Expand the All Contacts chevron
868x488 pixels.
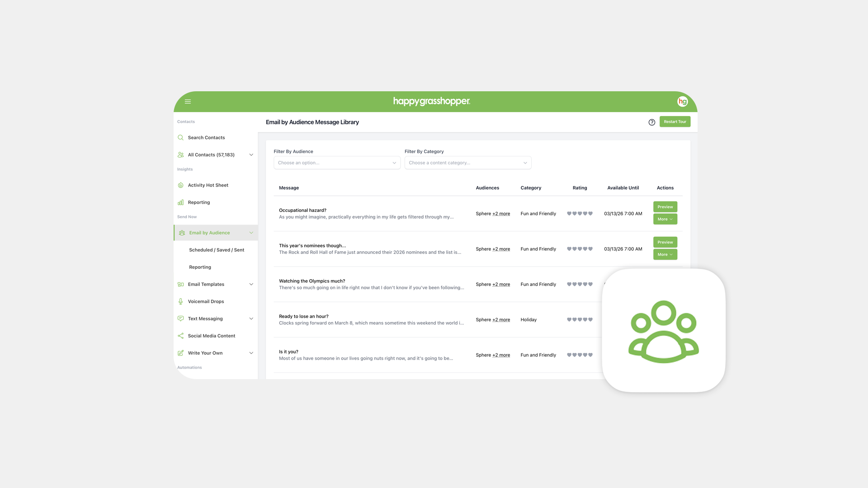click(251, 155)
